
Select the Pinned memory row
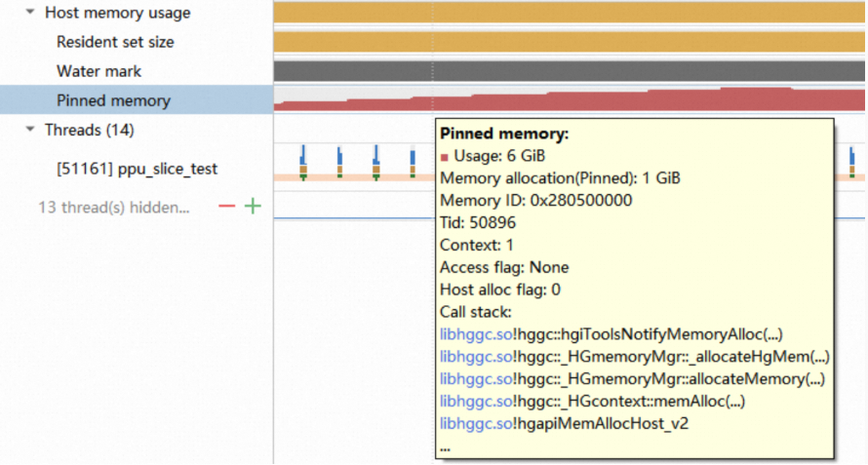(137, 99)
